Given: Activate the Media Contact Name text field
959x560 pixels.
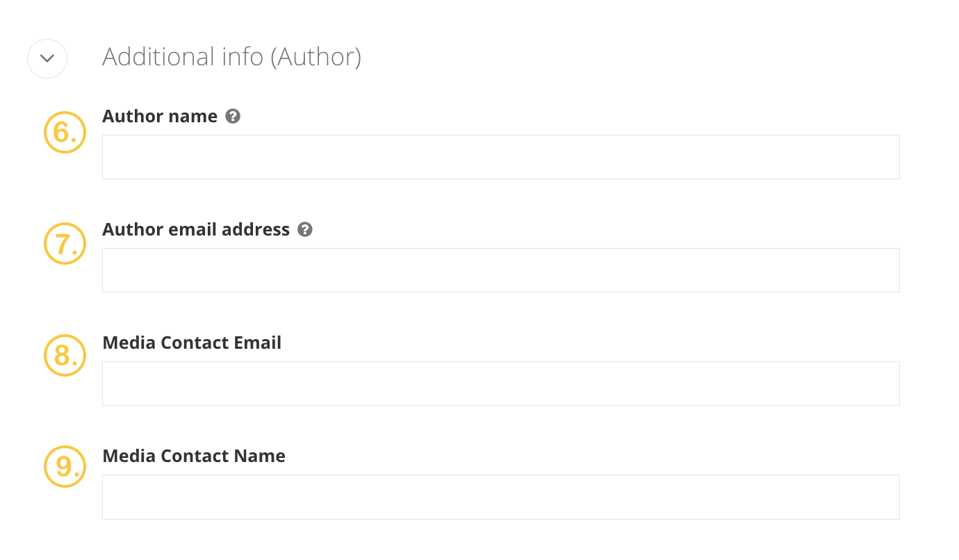Looking at the screenshot, I should (500, 497).
